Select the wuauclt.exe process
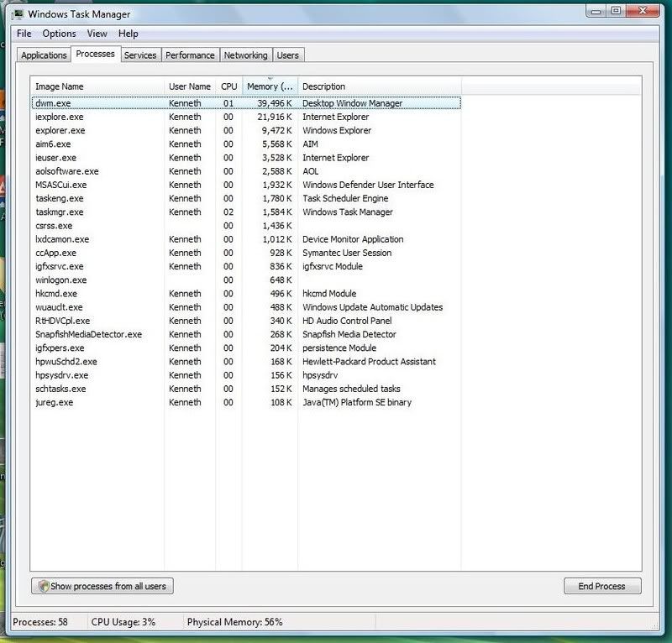672x643 pixels. 246,307
